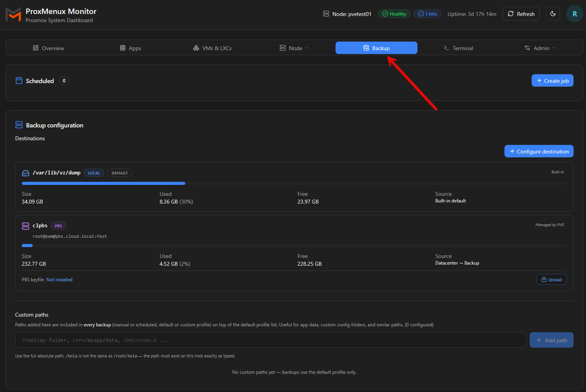Click the clpbs server icon
This screenshot has width=586, height=392.
(x=26, y=226)
